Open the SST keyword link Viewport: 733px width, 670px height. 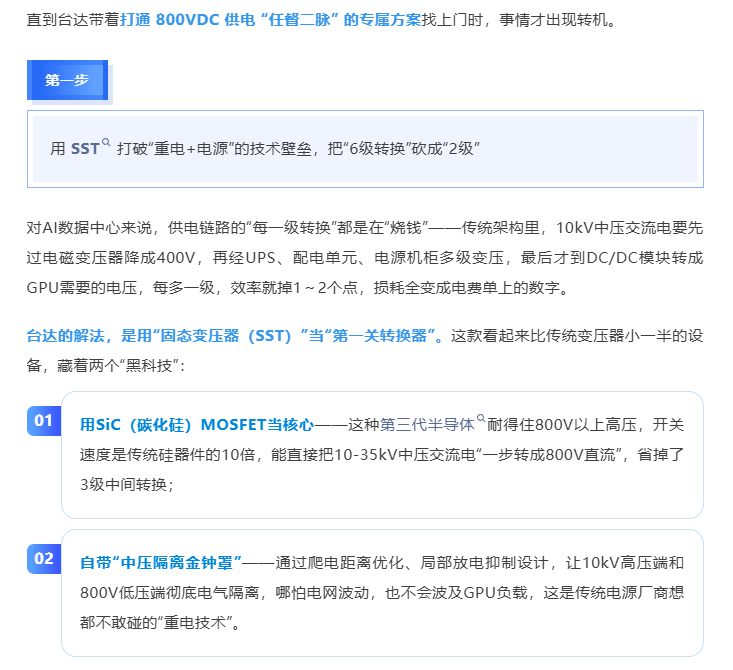pos(84,149)
